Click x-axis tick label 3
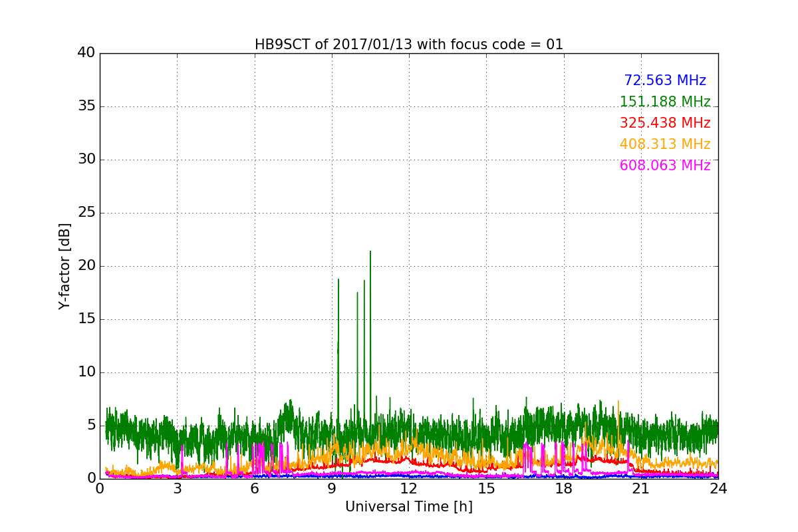The height and width of the screenshot is (532, 798). pos(177,489)
